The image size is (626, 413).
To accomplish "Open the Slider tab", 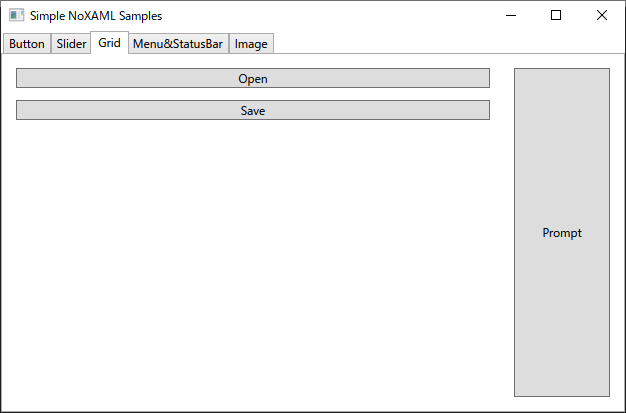I will tap(71, 44).
